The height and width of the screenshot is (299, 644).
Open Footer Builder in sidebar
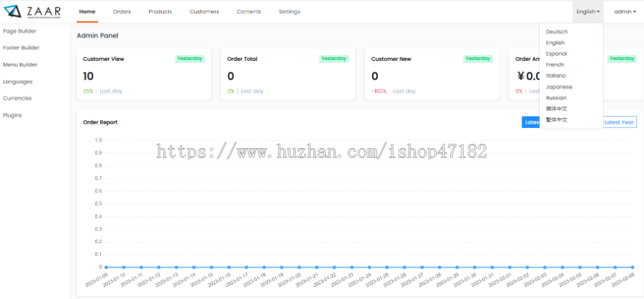tap(21, 48)
